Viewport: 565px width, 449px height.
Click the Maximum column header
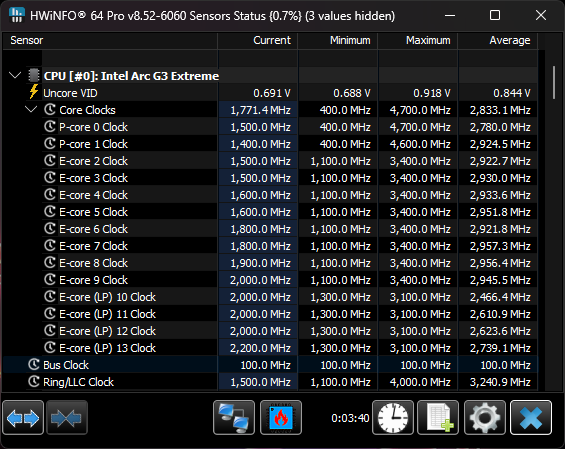[x=418, y=40]
